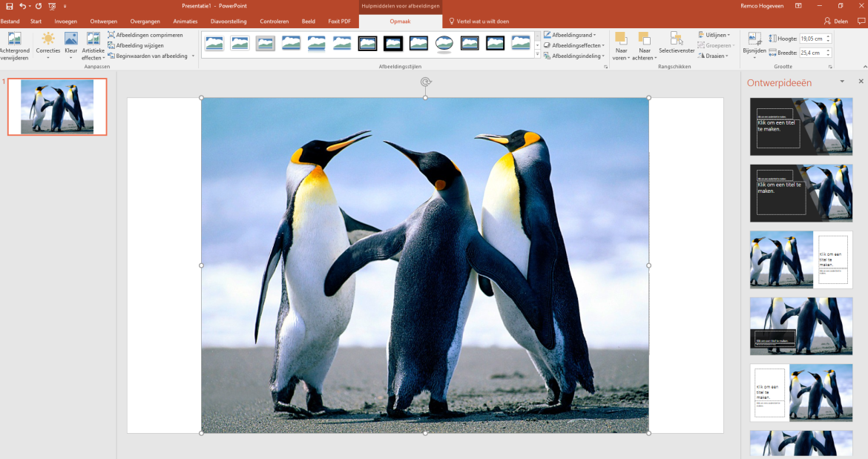Switch to the Beeld tab
Screen dimensions: 868x459
(x=309, y=22)
